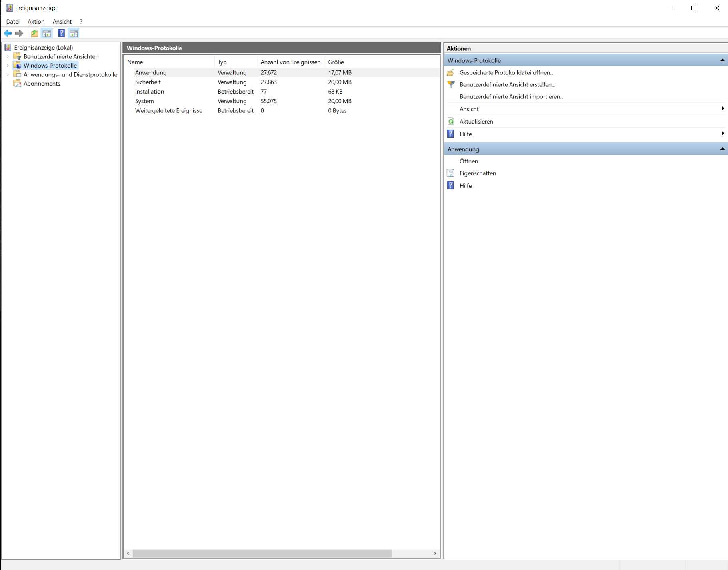Open the Ansicht menu in menu bar
This screenshot has height=570, width=728.
tap(62, 22)
